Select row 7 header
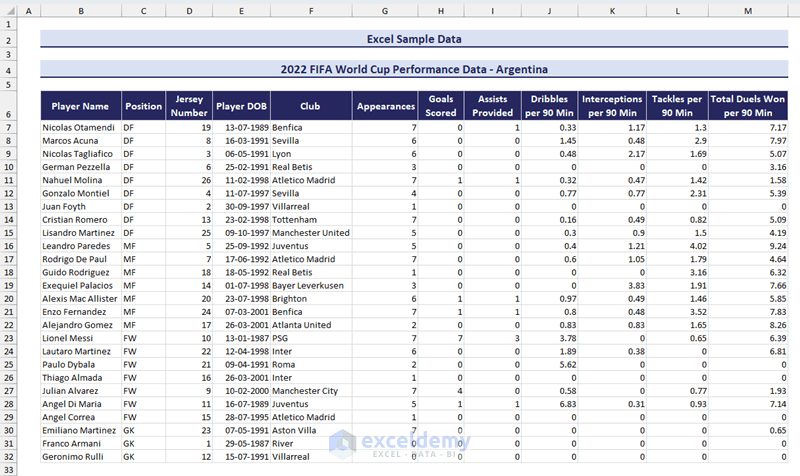 pyautogui.click(x=8, y=128)
